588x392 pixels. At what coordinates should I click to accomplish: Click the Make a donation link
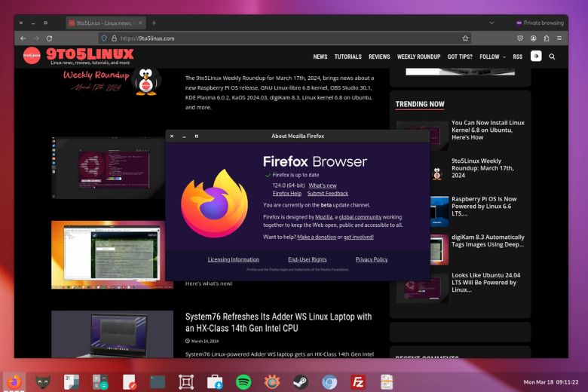(317, 237)
